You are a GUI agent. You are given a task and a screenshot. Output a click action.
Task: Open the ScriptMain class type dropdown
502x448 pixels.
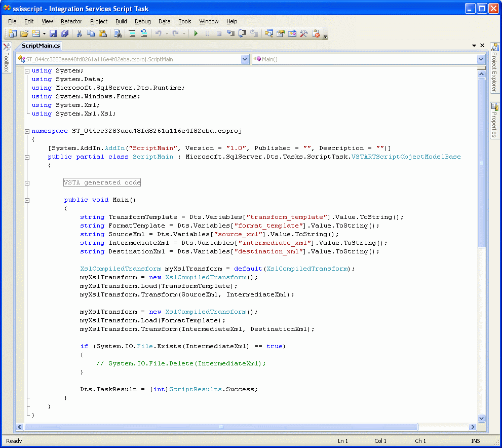245,59
